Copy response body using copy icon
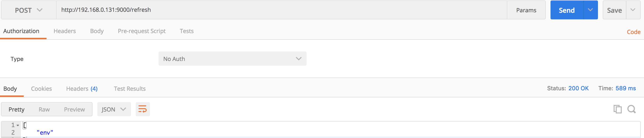Screen dimensions: 644x138 pyautogui.click(x=617, y=109)
